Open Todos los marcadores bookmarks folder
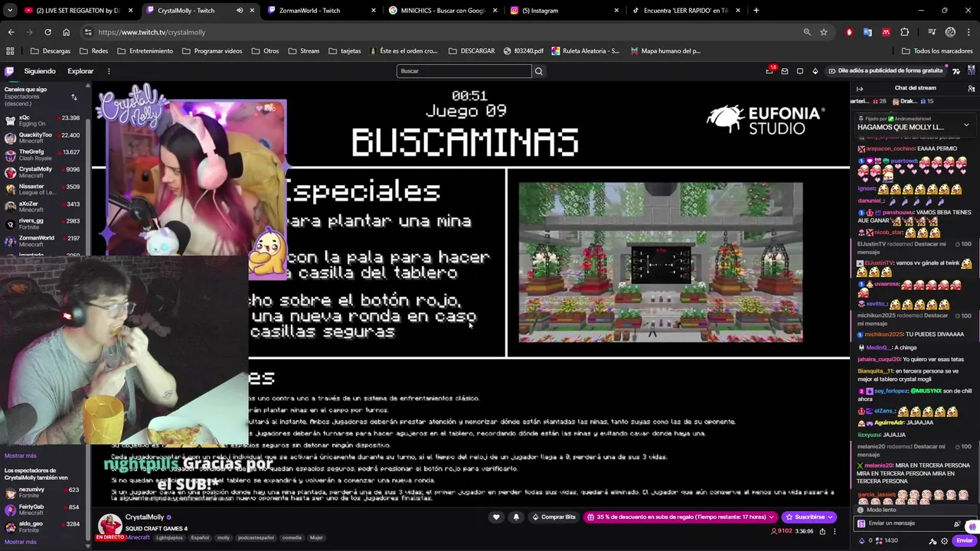Image resolution: width=980 pixels, height=551 pixels. pyautogui.click(x=938, y=51)
